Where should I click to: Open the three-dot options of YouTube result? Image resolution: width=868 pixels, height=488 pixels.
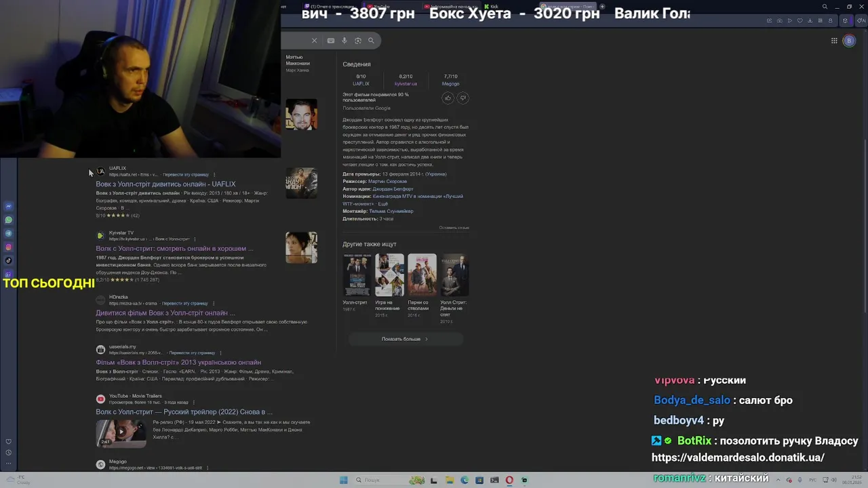(194, 403)
